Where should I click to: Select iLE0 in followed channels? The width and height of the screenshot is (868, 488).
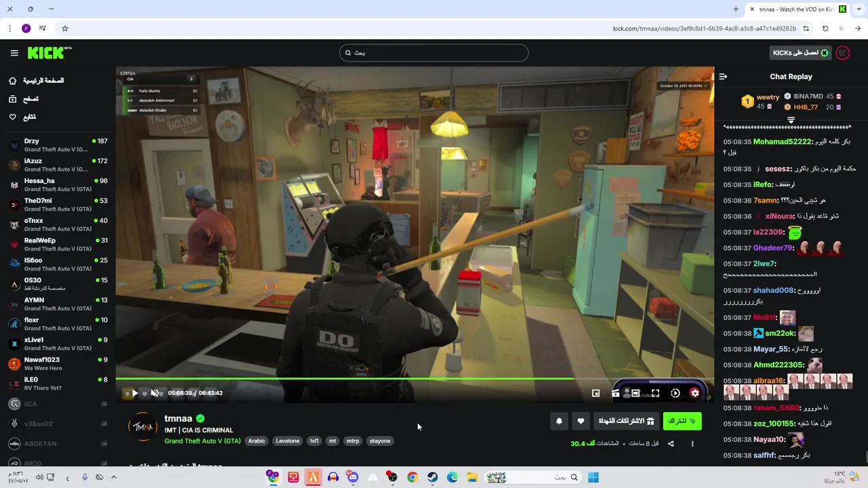(x=58, y=384)
